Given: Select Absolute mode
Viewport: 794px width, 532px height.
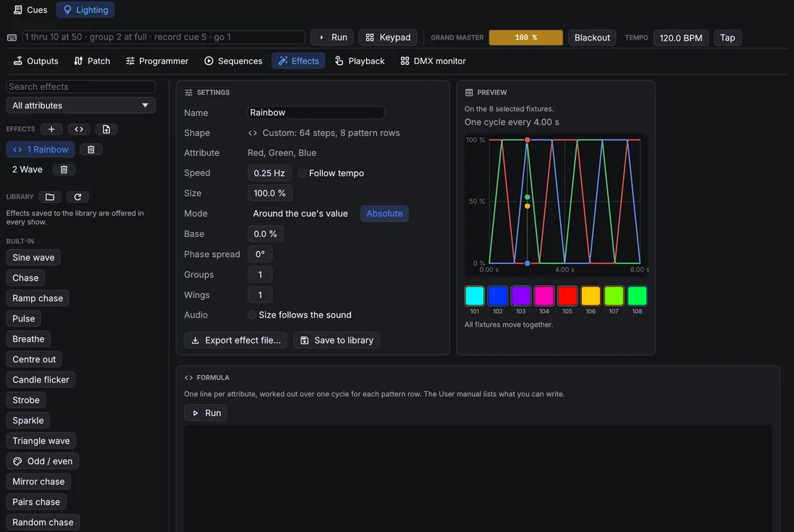Looking at the screenshot, I should (x=384, y=214).
